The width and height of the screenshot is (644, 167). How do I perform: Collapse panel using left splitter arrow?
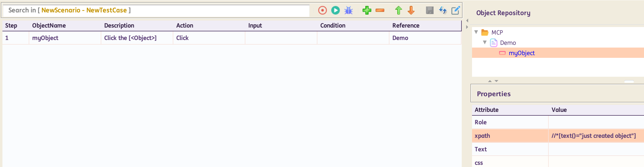pos(467,21)
